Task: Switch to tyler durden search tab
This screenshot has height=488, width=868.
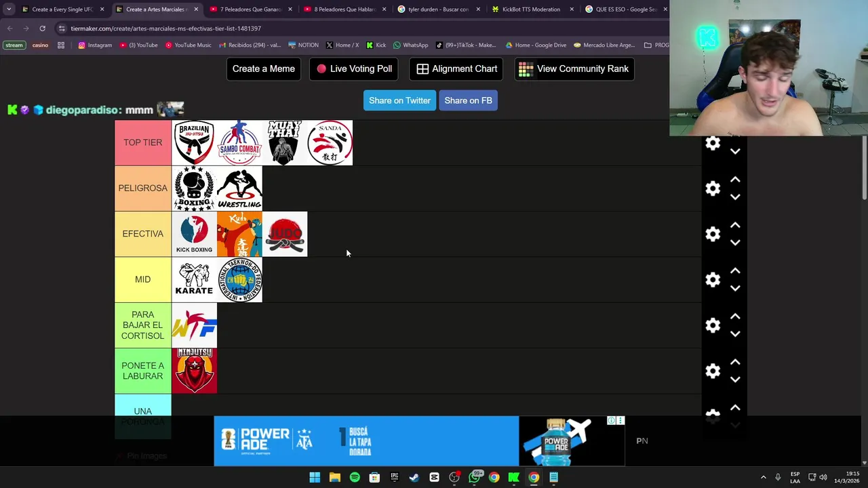Action: (x=437, y=9)
